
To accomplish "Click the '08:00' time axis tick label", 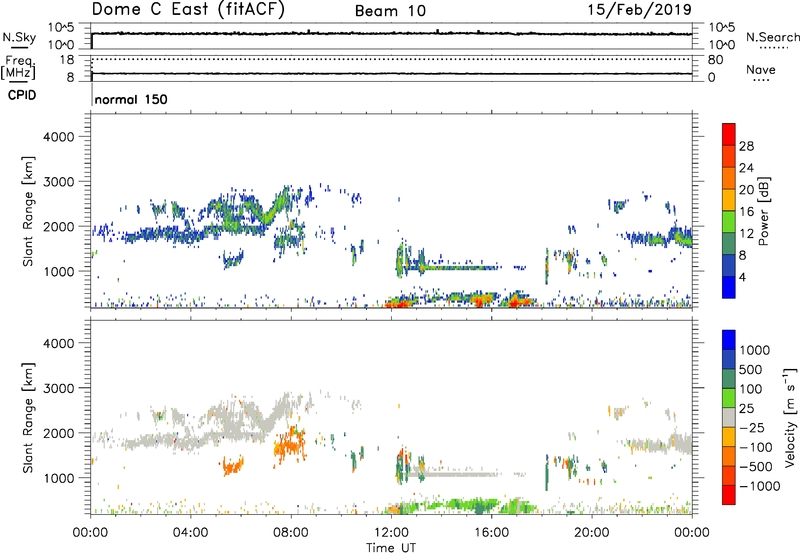I will [x=291, y=533].
